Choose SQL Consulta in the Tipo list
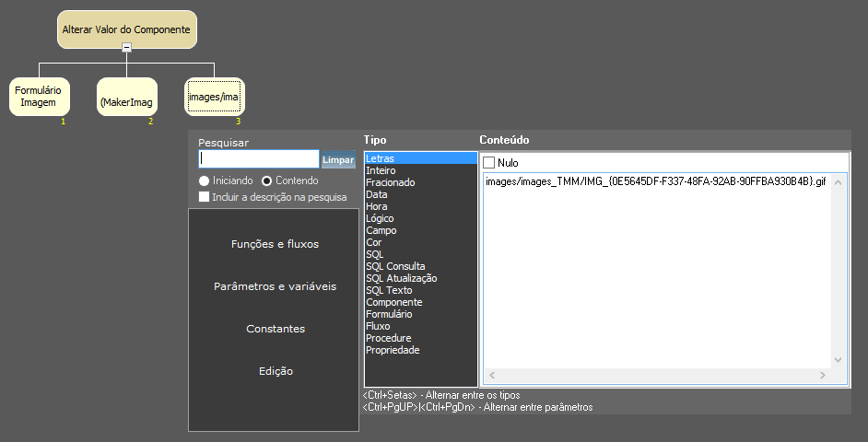Image resolution: width=868 pixels, height=442 pixels. tap(395, 266)
